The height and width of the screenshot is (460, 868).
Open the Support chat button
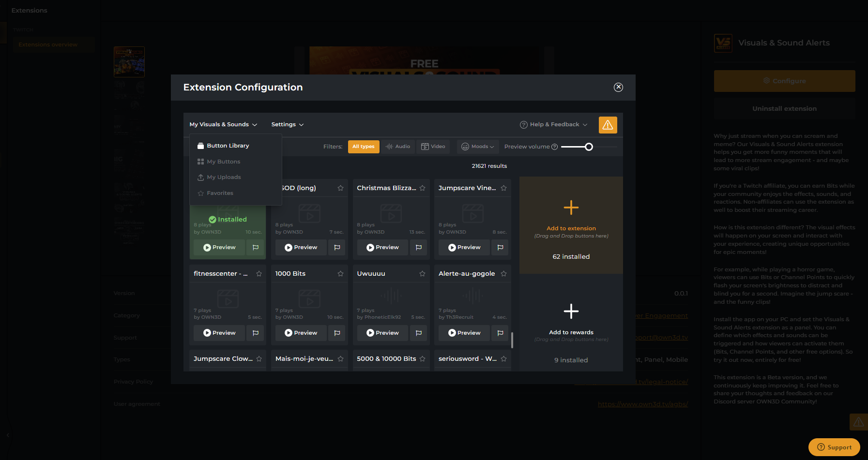pyautogui.click(x=834, y=447)
